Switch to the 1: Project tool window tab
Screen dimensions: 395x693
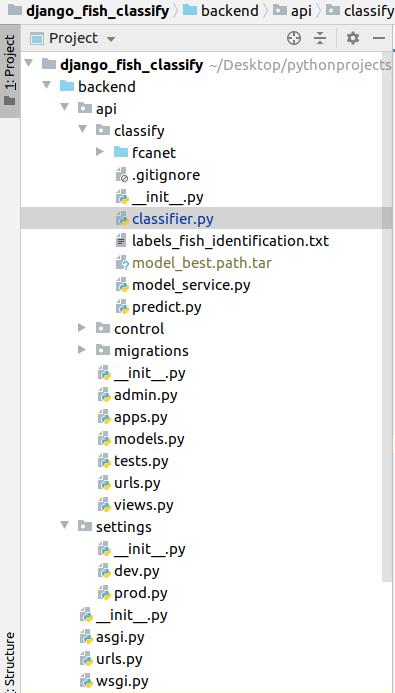10,71
